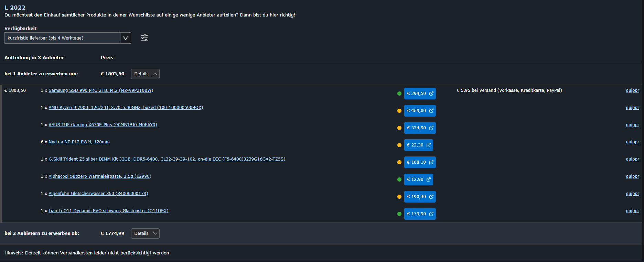
Task: Open AMD Ryzen 9 7900 product link
Action: coord(126,108)
